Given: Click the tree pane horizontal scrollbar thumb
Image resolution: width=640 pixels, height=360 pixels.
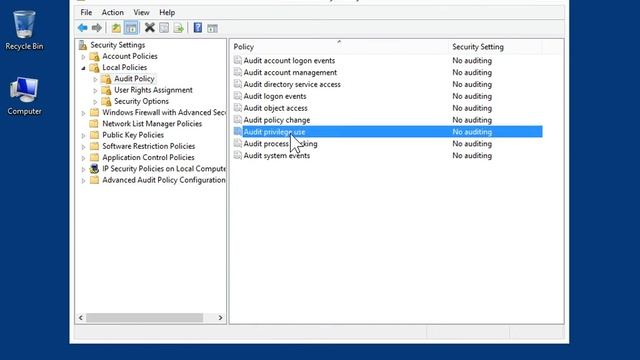Looking at the screenshot, I should 144,318.
